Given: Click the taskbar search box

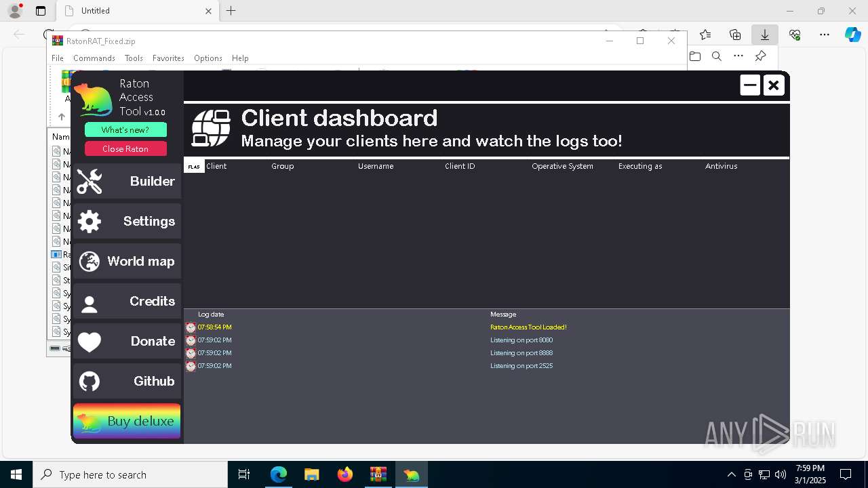Looking at the screenshot, I should point(130,474).
